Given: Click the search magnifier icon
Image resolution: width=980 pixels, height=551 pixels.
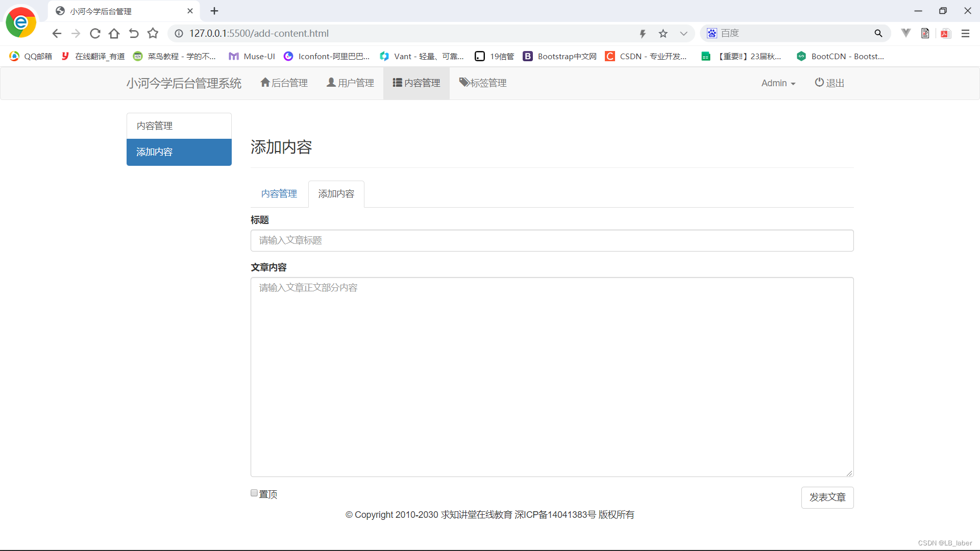Looking at the screenshot, I should pos(878,33).
